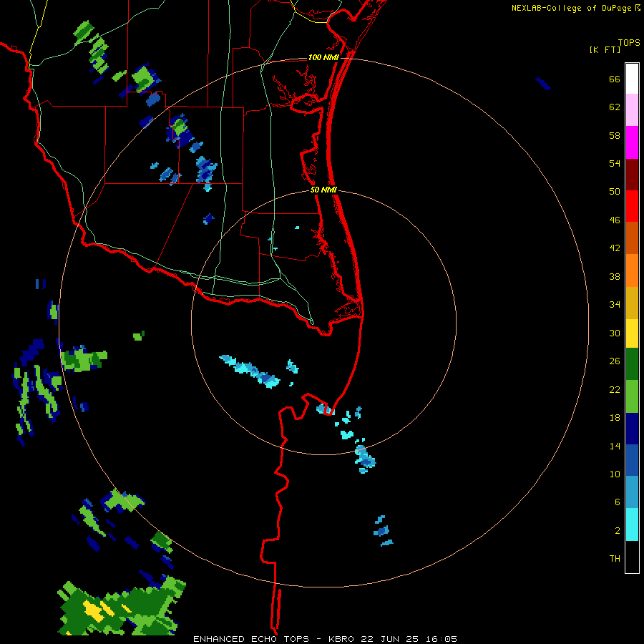This screenshot has height=644, width=644.
Task: Click the 62 scale value
Action: click(615, 107)
